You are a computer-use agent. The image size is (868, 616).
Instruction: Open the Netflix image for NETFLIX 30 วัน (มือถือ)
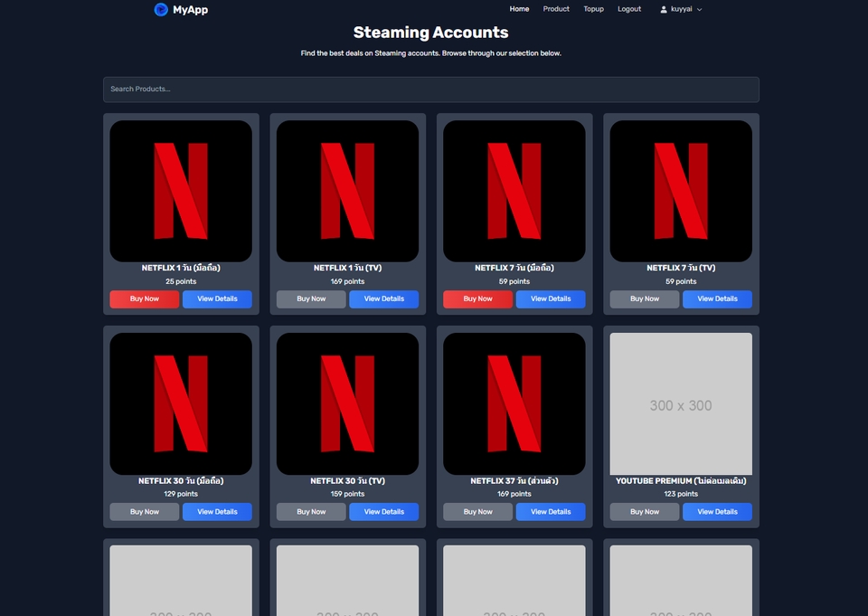[x=181, y=403]
